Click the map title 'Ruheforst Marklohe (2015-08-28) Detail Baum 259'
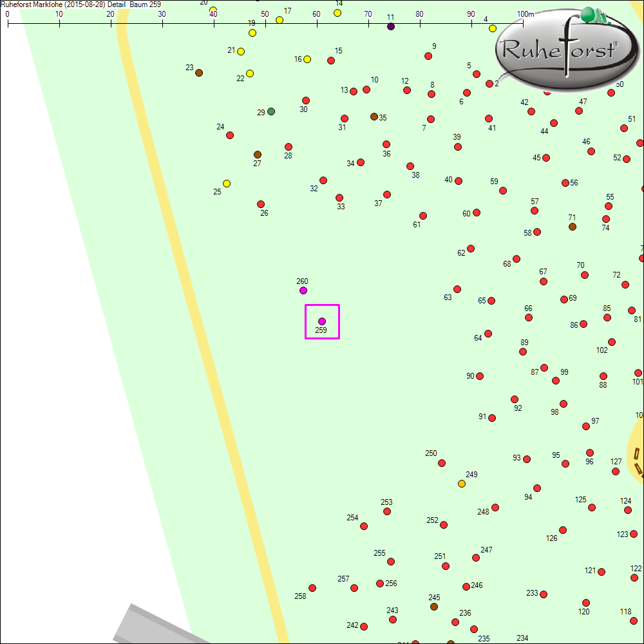The width and height of the screenshot is (644, 644). click(x=81, y=5)
